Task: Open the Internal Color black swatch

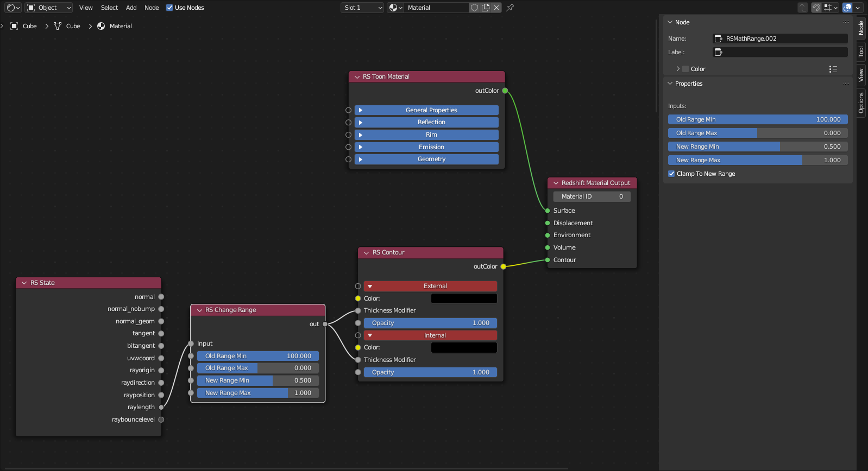Action: (x=464, y=347)
